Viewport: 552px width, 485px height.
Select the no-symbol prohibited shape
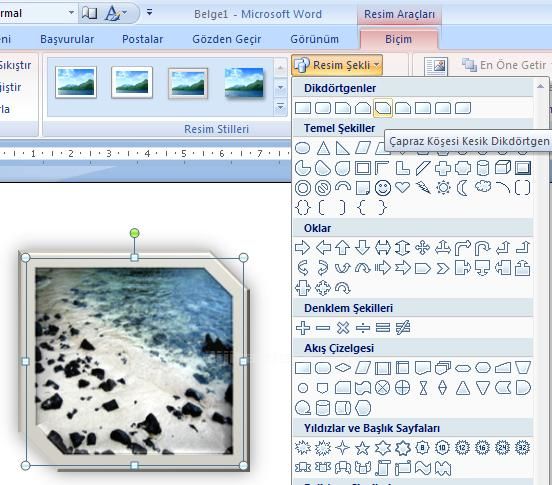[323, 188]
